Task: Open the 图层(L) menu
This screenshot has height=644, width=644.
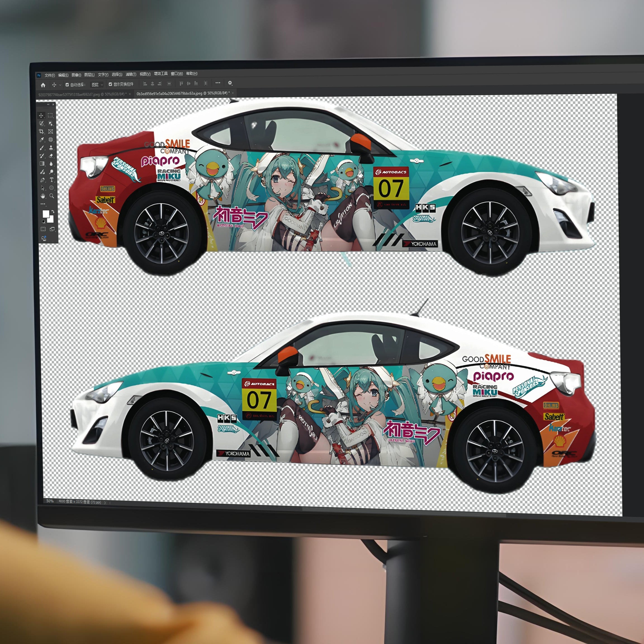Action: [x=89, y=75]
